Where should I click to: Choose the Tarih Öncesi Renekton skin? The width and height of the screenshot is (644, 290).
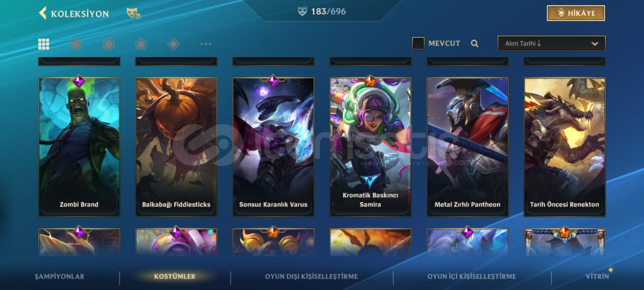click(x=564, y=147)
